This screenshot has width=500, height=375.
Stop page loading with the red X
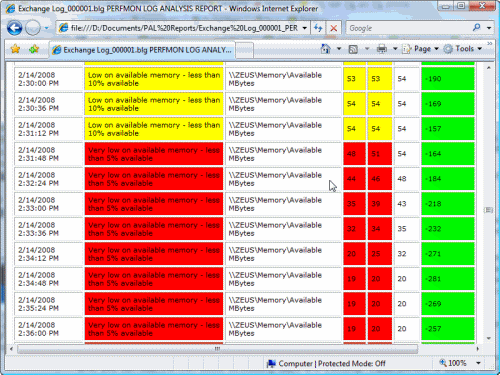click(333, 28)
